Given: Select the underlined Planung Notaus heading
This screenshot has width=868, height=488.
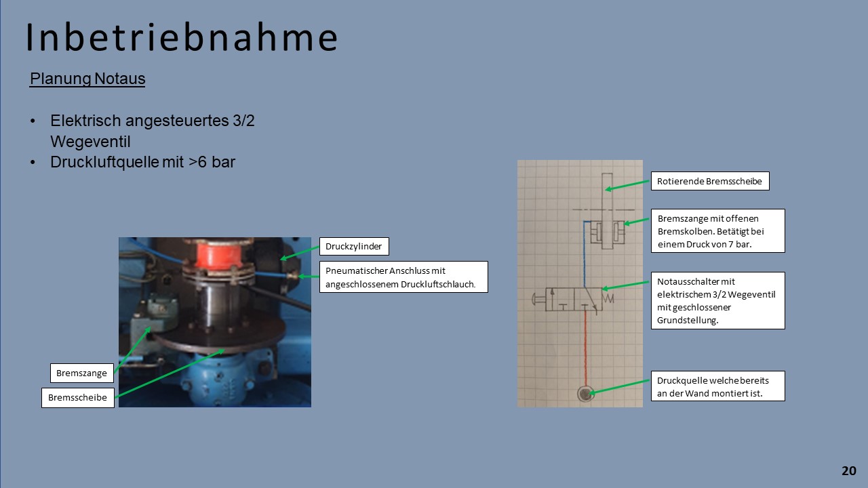Looking at the screenshot, I should coord(87,79).
